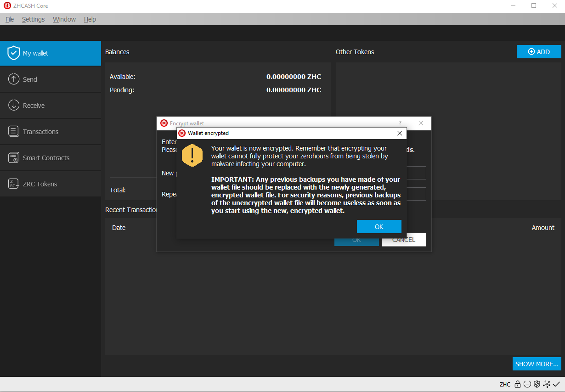Close the Wallet encrypted dialog
This screenshot has height=392, width=565.
tap(400, 133)
